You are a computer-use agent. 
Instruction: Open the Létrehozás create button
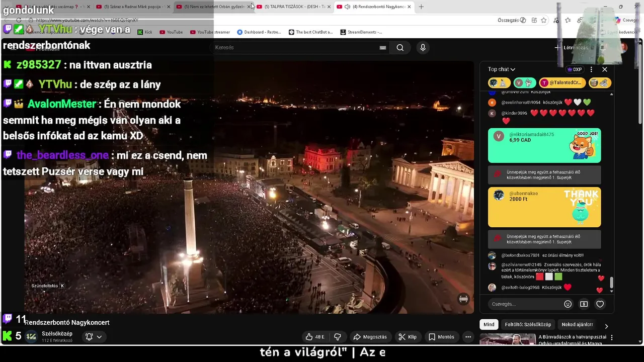point(572,47)
